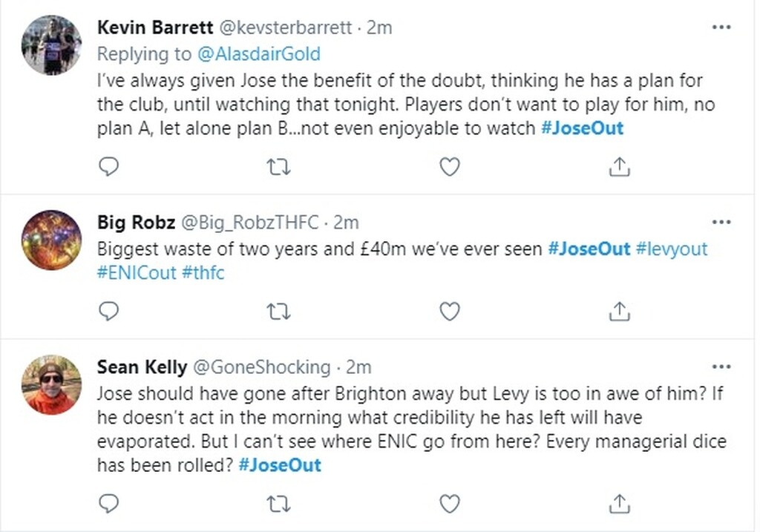Share Sean Kelly's tweet
Image resolution: width=760 pixels, height=532 pixels.
click(x=619, y=504)
